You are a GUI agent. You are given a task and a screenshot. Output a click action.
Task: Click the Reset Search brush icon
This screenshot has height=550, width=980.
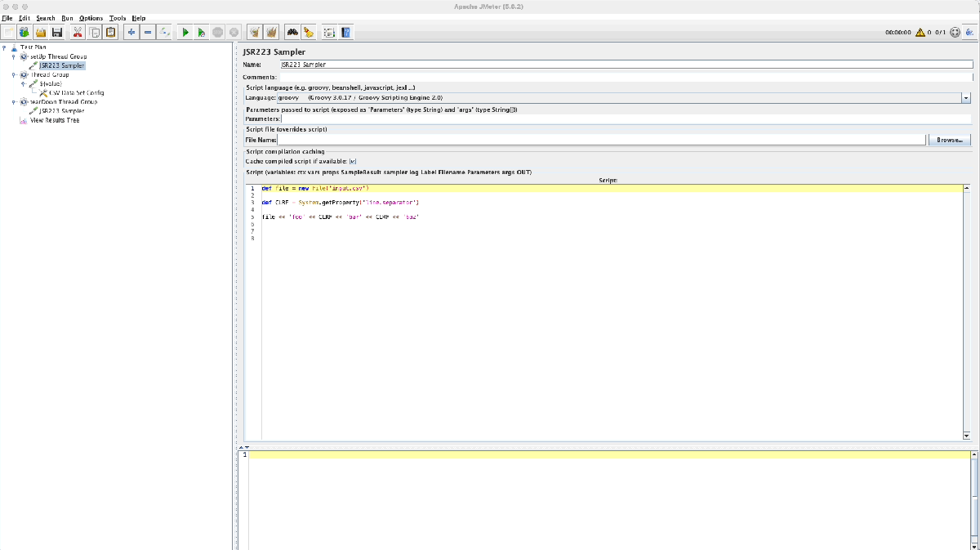coord(308,32)
